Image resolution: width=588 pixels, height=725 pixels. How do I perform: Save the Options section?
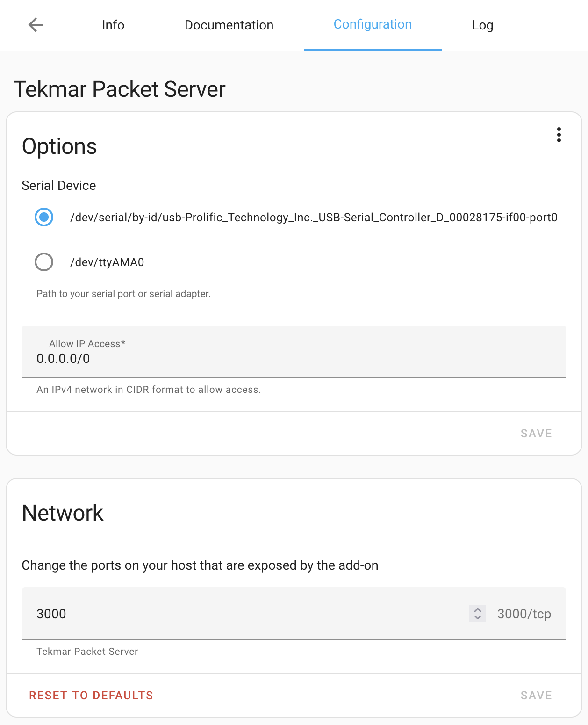click(x=536, y=434)
